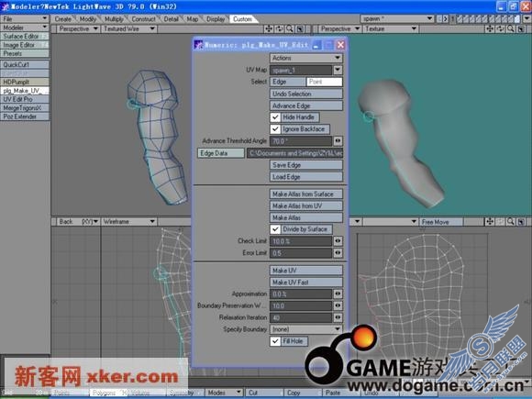Switch to Construct tab

[143, 19]
